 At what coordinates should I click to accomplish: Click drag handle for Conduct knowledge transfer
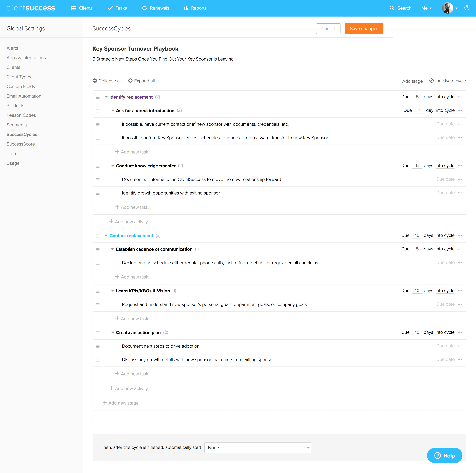pos(98,166)
